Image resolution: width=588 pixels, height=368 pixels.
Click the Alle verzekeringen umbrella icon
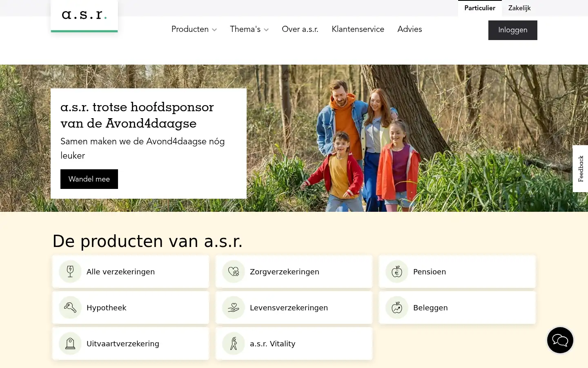pyautogui.click(x=70, y=272)
